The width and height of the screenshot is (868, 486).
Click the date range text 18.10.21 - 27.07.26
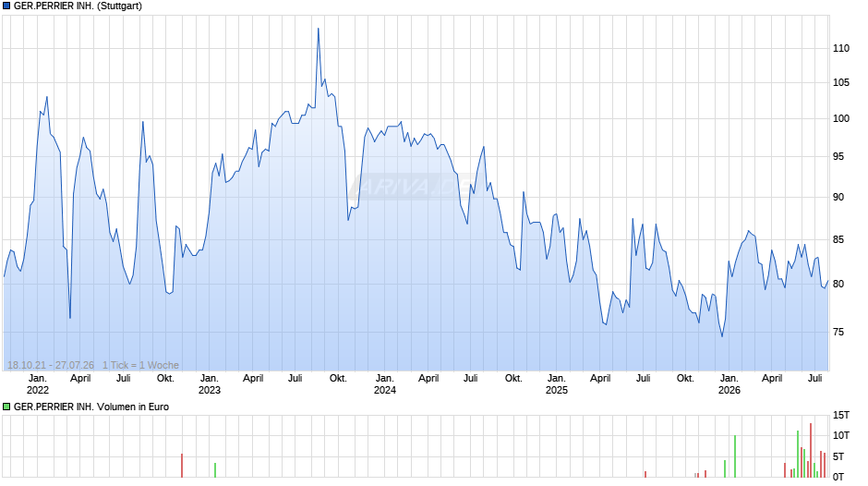(x=51, y=365)
